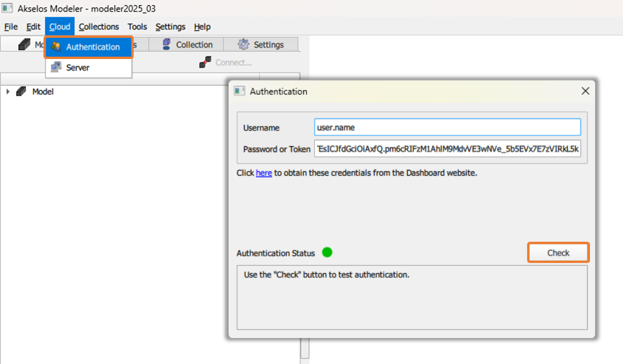Open the Help menu
623x364 pixels.
point(202,27)
